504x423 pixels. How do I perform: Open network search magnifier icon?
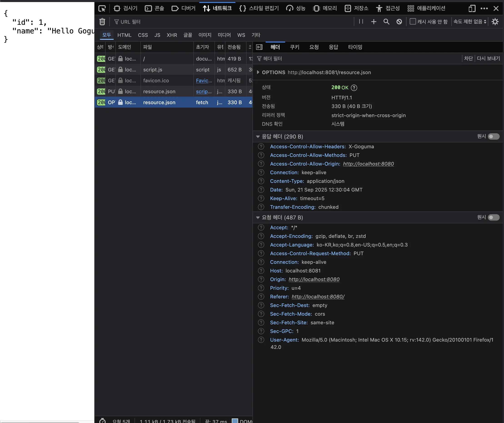(386, 22)
